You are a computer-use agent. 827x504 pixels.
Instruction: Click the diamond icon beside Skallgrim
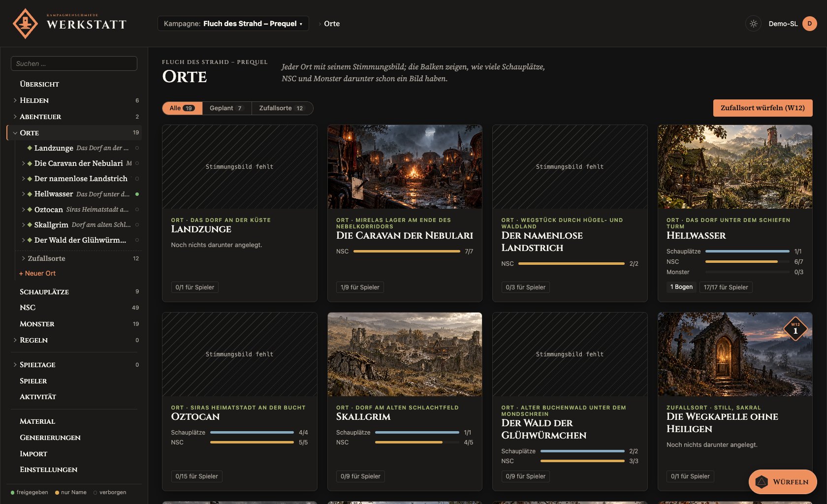point(30,225)
